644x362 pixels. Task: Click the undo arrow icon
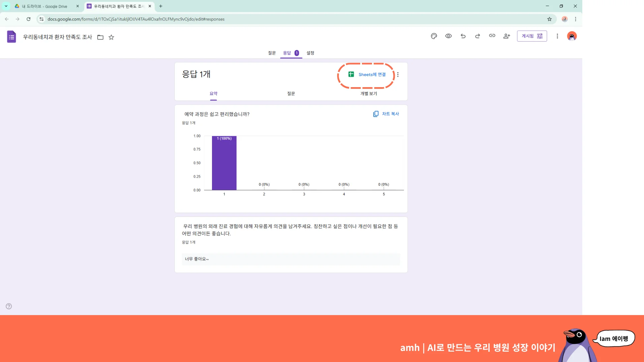coord(463,36)
